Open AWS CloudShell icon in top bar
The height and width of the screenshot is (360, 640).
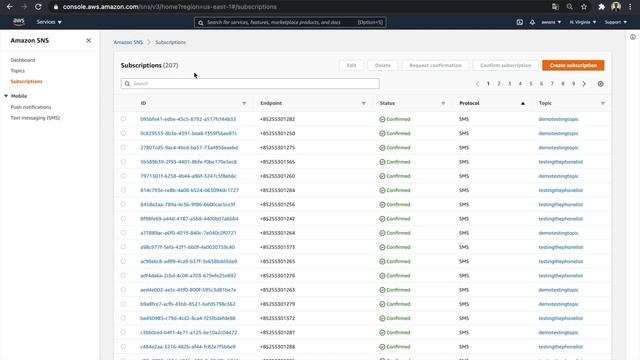(x=520, y=22)
